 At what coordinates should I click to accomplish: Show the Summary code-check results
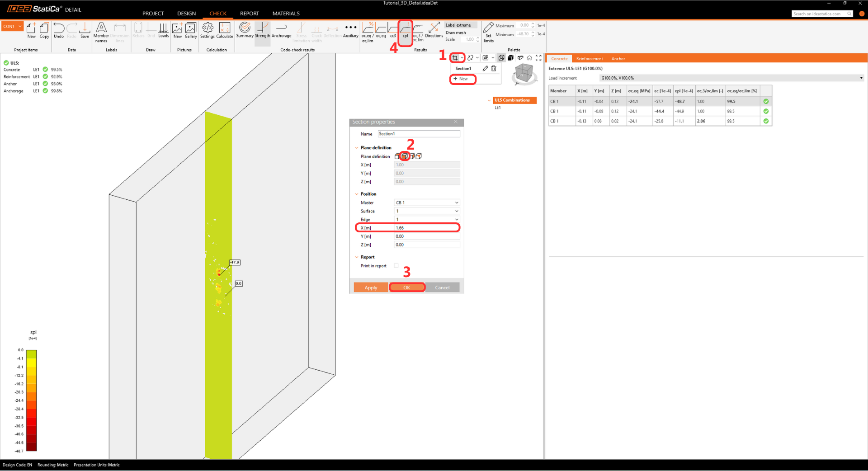pyautogui.click(x=245, y=30)
